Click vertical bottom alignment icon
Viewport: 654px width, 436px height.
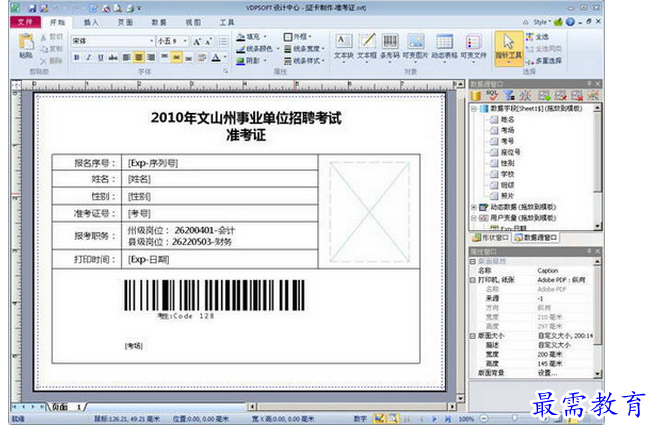[189, 58]
